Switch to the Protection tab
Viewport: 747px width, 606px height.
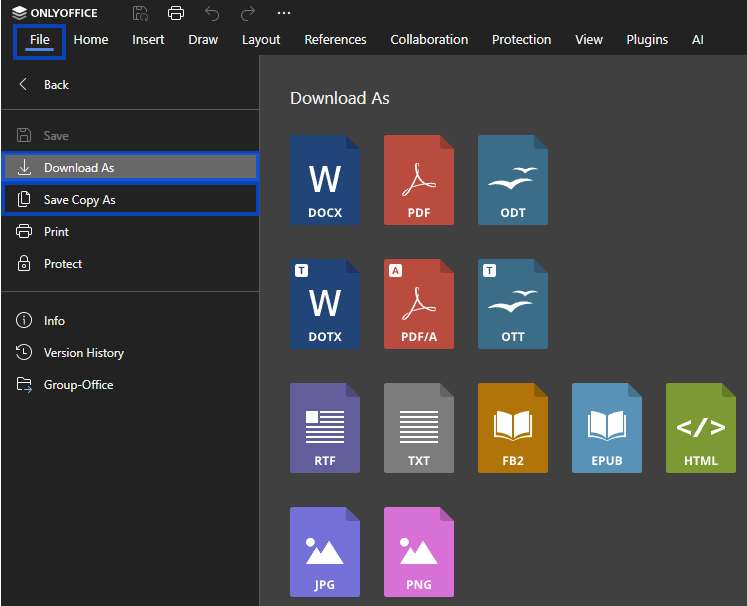point(522,40)
